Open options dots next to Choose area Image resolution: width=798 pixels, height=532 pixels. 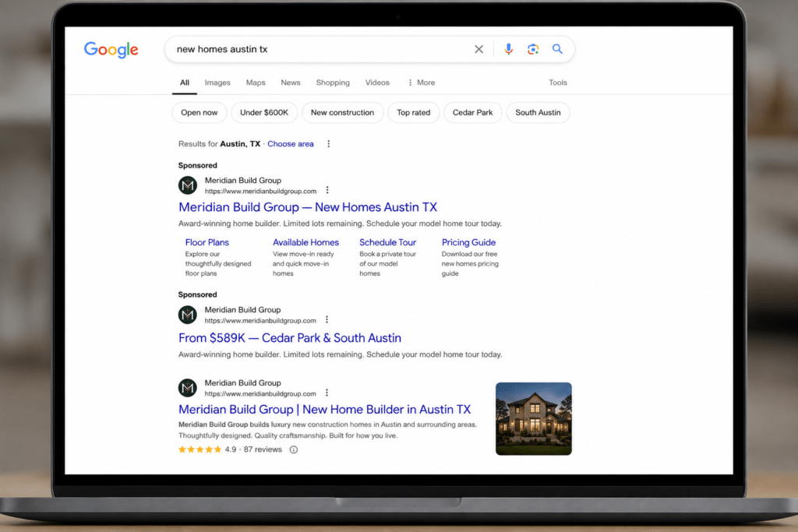pyautogui.click(x=329, y=144)
